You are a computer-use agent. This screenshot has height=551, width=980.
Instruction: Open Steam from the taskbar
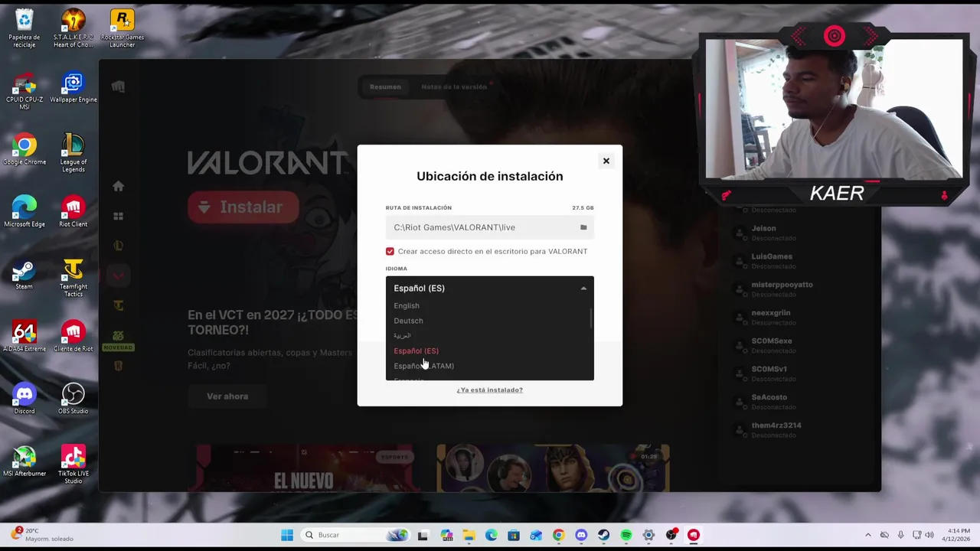(x=603, y=535)
